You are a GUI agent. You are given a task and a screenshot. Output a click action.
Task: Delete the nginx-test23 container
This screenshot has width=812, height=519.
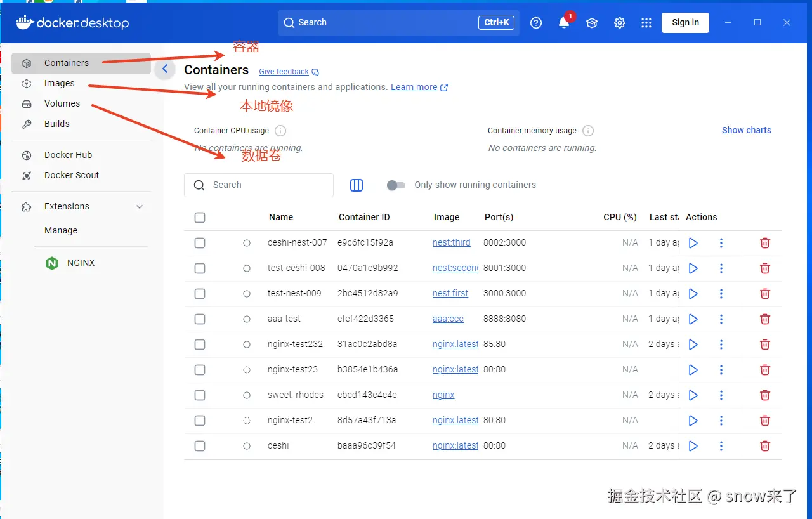click(765, 370)
